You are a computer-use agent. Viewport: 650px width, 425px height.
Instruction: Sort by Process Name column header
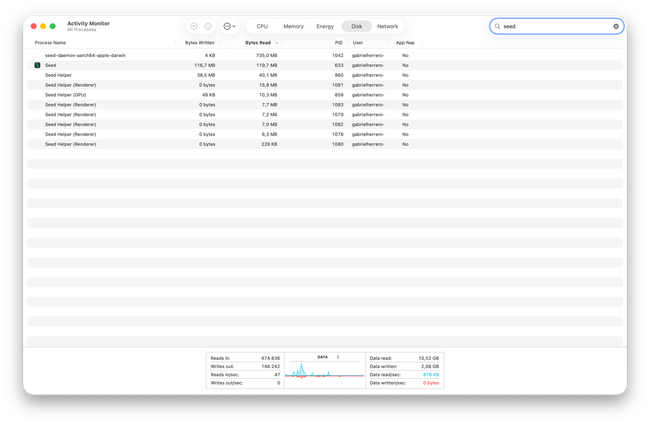tap(50, 43)
